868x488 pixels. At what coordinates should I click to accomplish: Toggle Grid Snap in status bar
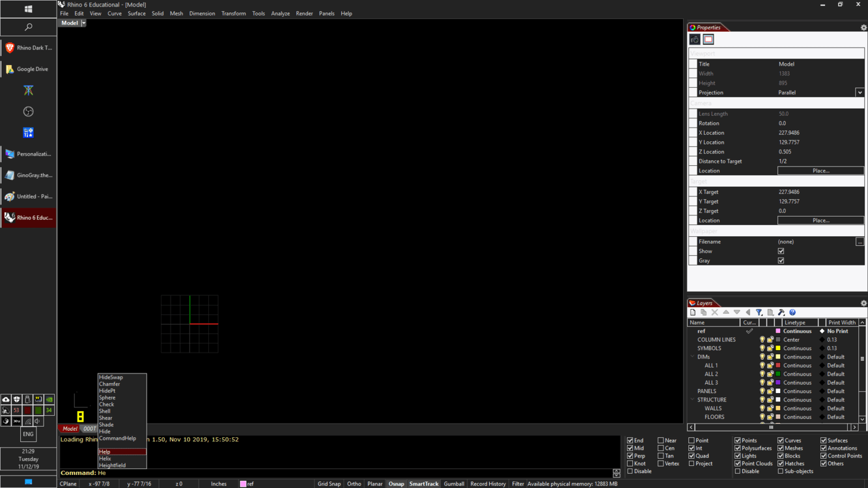[329, 484]
